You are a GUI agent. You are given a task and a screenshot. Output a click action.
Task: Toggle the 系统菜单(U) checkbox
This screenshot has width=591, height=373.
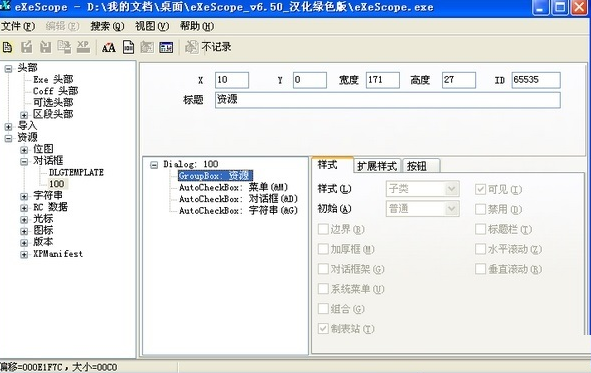[323, 289]
